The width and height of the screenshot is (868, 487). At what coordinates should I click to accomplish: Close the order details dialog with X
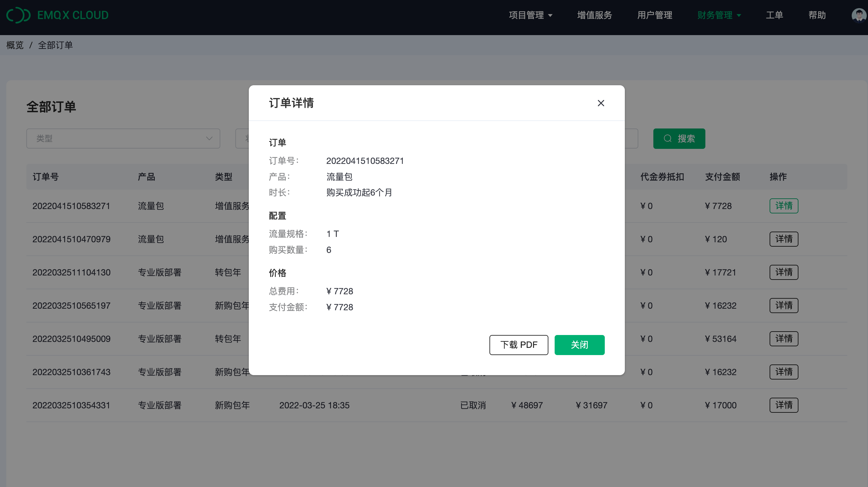coord(601,103)
